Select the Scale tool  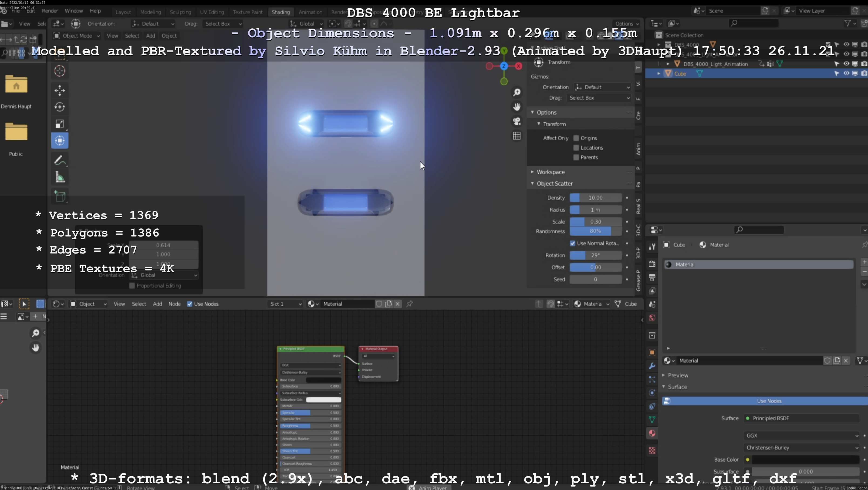coord(60,124)
